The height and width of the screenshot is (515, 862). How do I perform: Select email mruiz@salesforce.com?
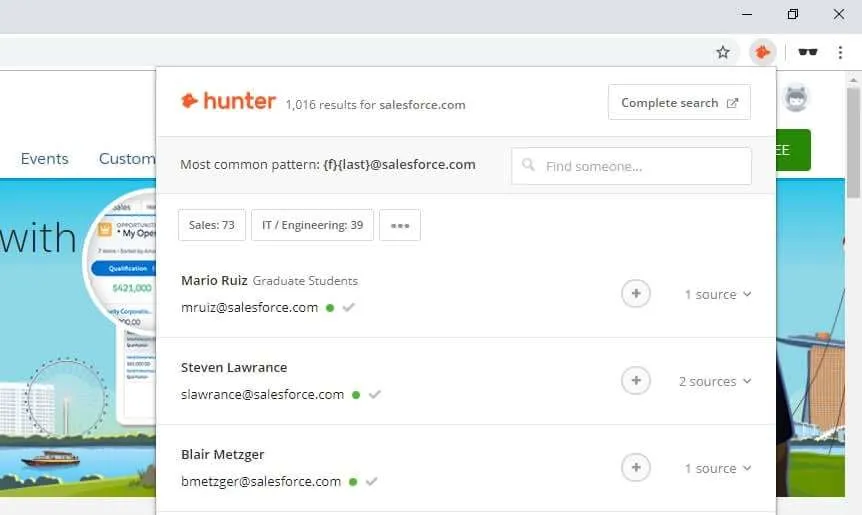pos(250,307)
